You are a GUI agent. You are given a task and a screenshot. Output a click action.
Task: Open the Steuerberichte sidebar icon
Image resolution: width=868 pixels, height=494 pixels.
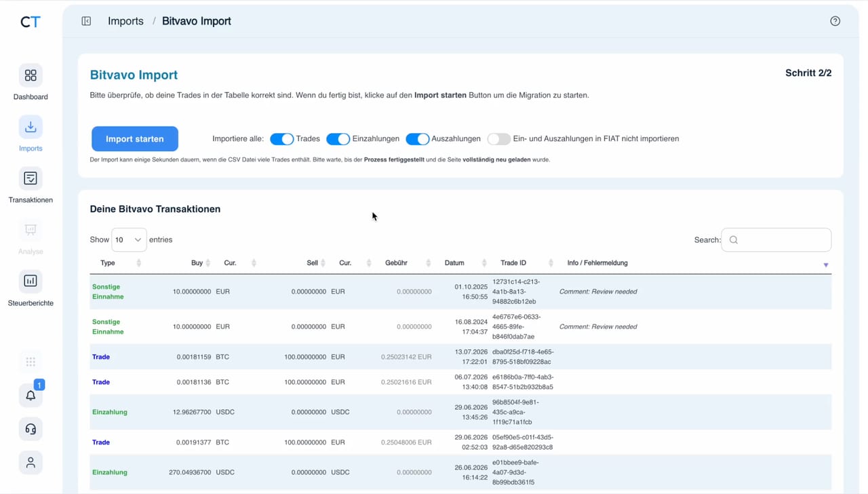[31, 281]
